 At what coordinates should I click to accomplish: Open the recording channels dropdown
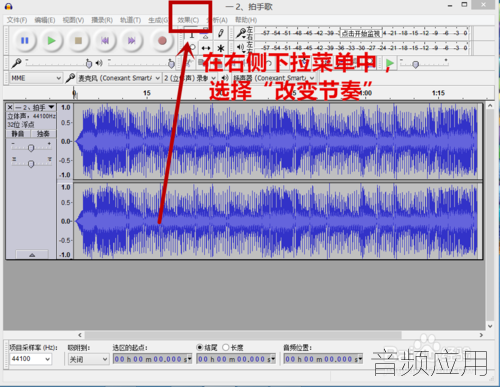tap(190, 78)
